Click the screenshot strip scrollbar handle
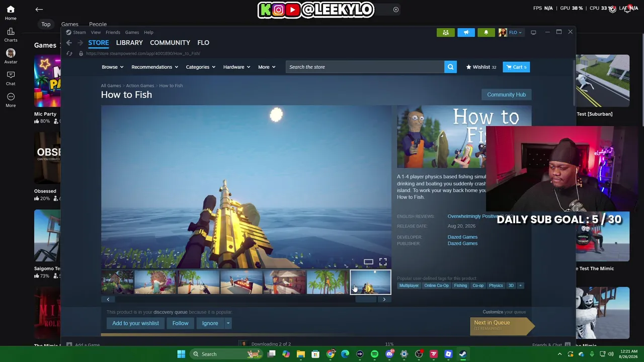The width and height of the screenshot is (644, 362). point(366,299)
